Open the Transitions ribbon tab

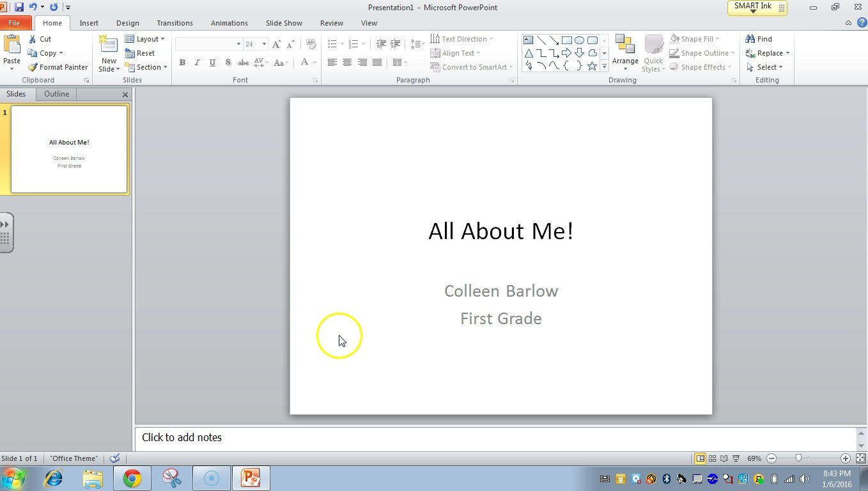[174, 22]
